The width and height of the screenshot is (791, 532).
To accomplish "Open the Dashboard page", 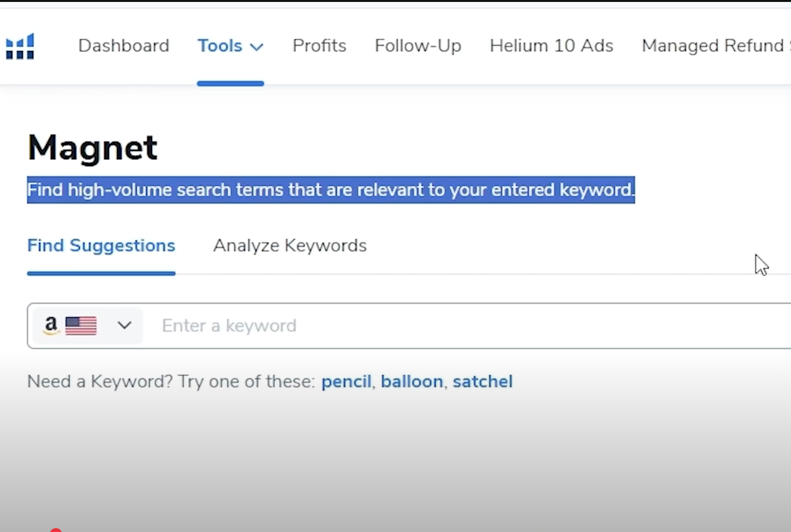I will click(123, 46).
